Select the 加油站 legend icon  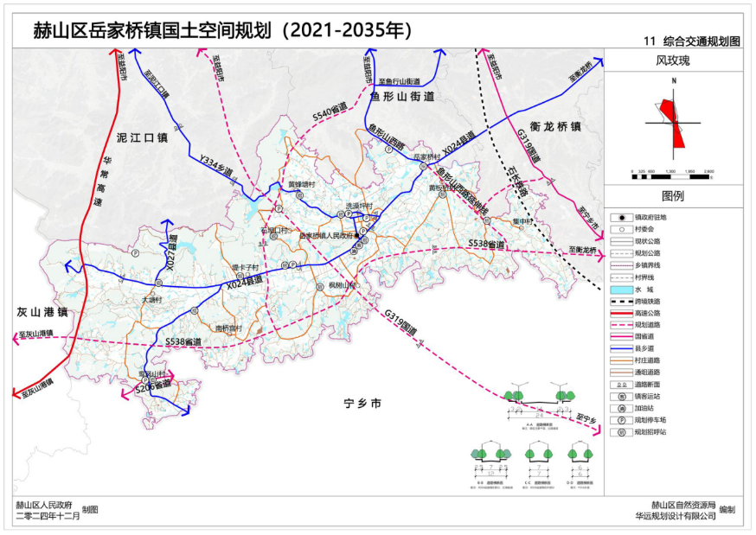(x=621, y=408)
